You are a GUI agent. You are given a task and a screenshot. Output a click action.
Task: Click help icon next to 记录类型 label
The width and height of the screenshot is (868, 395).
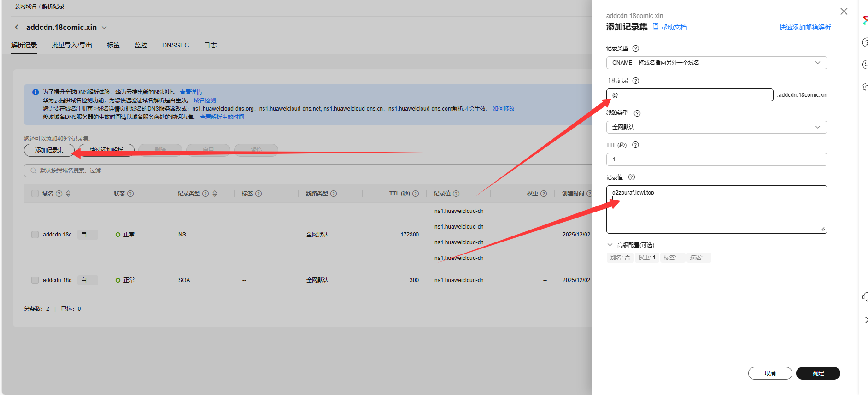[x=635, y=48]
